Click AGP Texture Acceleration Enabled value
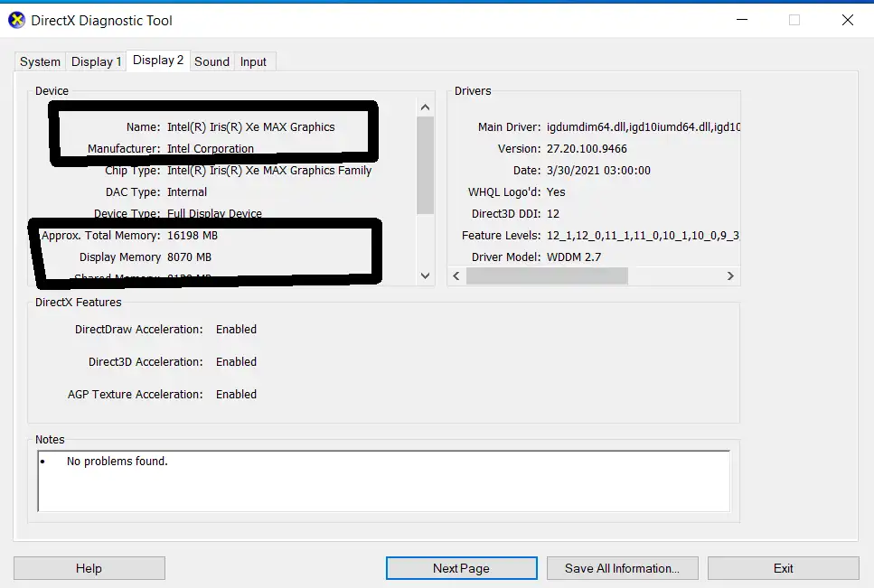874x588 pixels. tap(236, 394)
